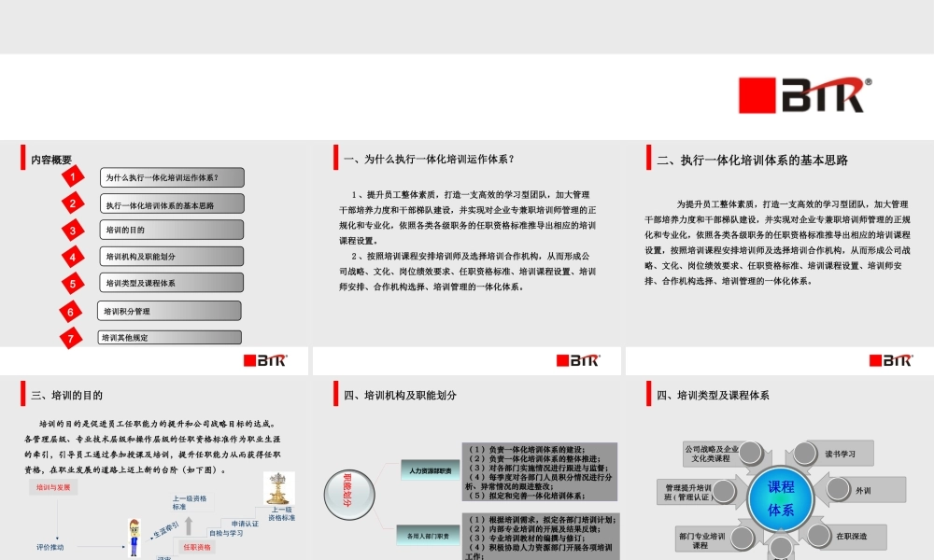Open the 培训其他规定 outline item

pyautogui.click(x=170, y=338)
